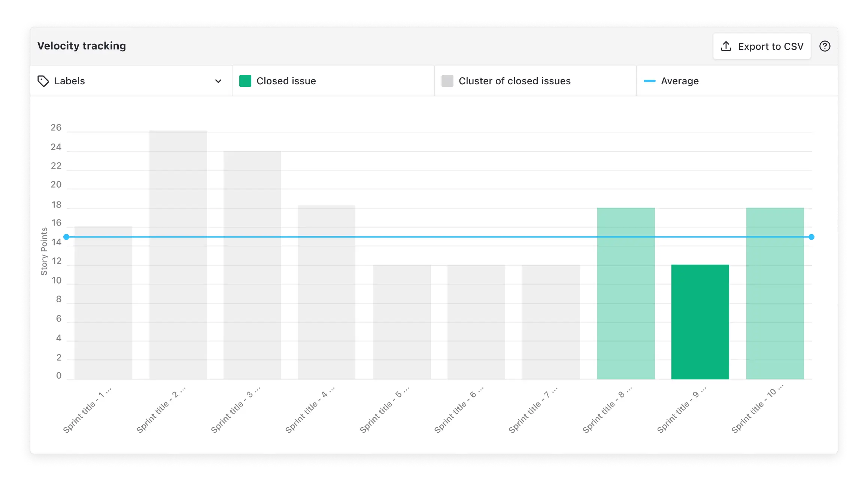This screenshot has height=481, width=868.
Task: Click the Sprint title - 8 axis label
Action: click(x=607, y=410)
